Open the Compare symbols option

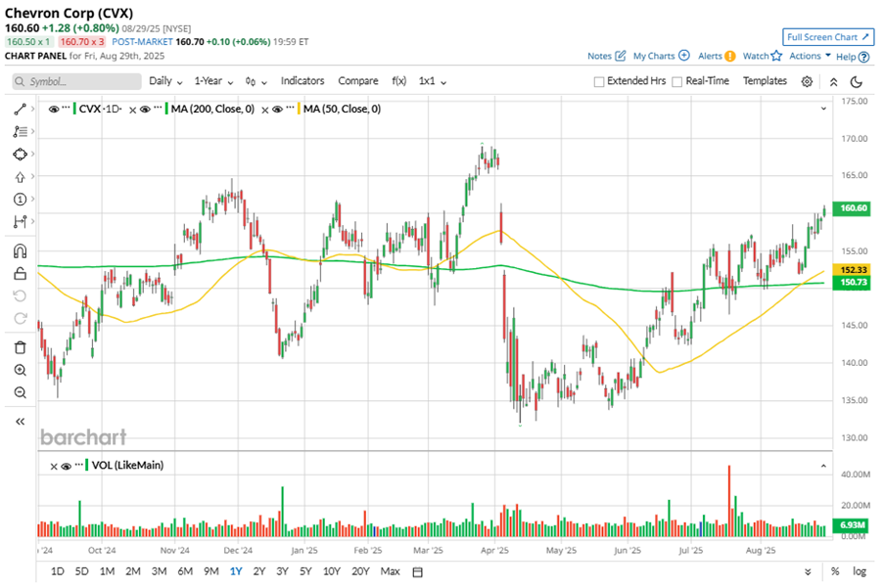point(358,81)
